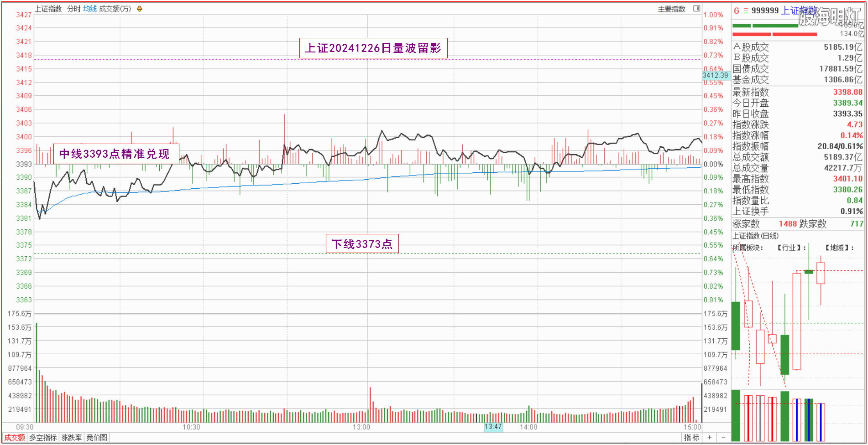Click the 最新指数 value 3398.08

(848, 92)
